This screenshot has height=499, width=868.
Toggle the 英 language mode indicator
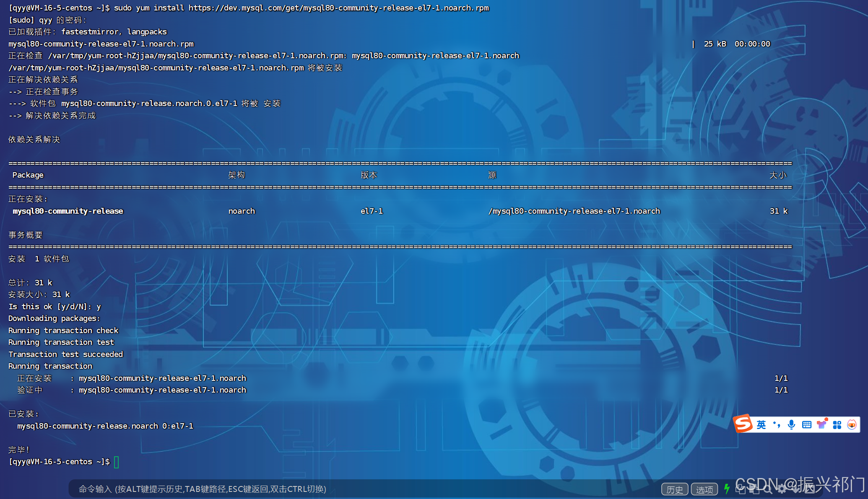pyautogui.click(x=761, y=425)
